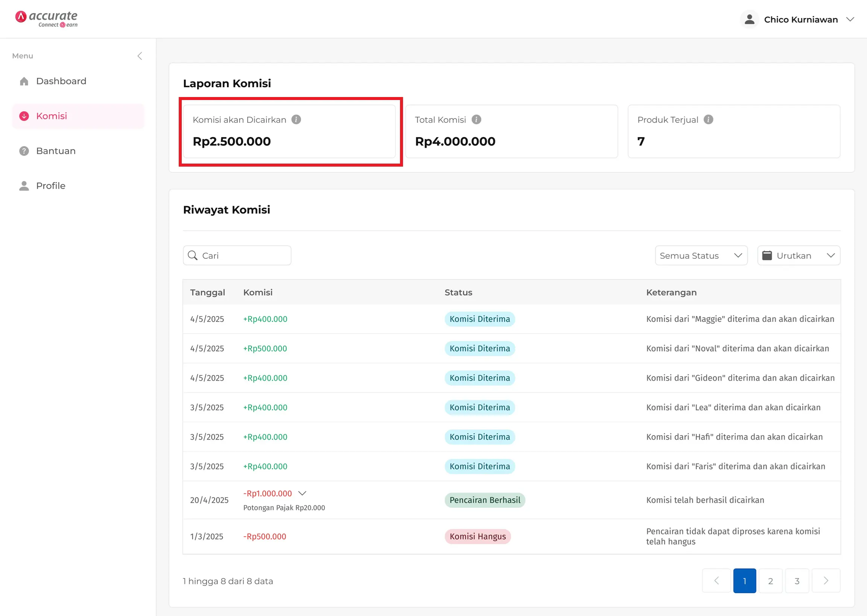The width and height of the screenshot is (867, 616).
Task: Click the user avatar icon
Action: click(749, 19)
